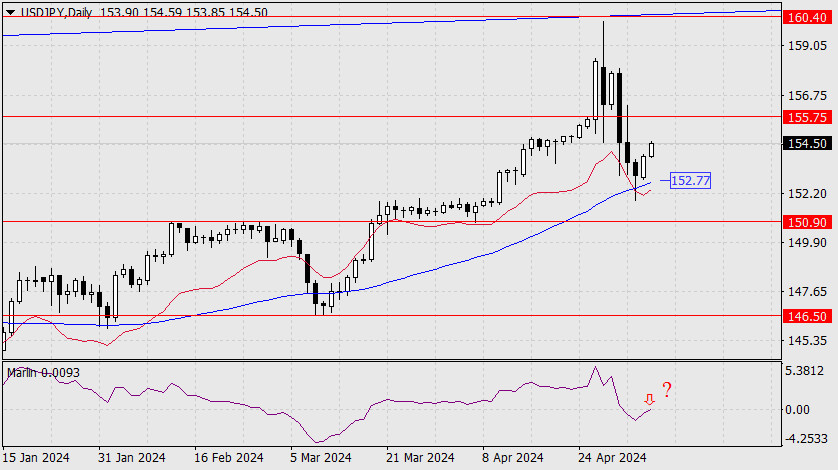Click the 149.90 price scale value
Screen dimensions: 838x470
point(807,243)
